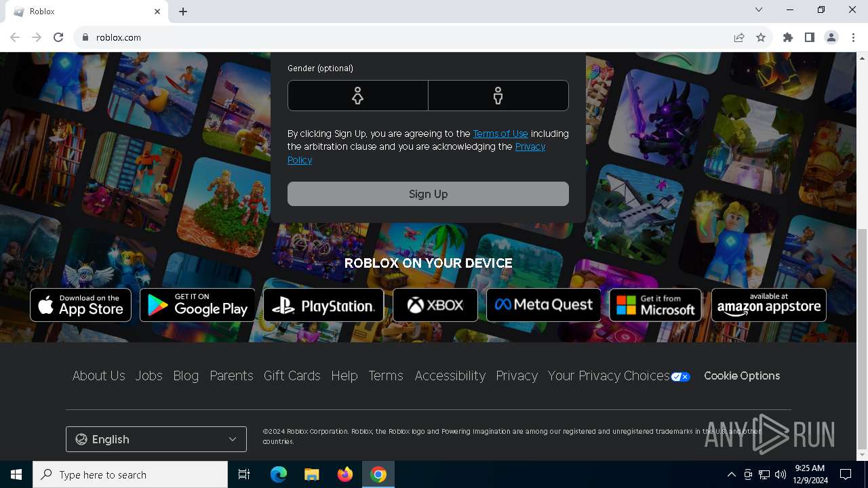View site information lock icon
The width and height of the screenshot is (868, 488).
[85, 37]
